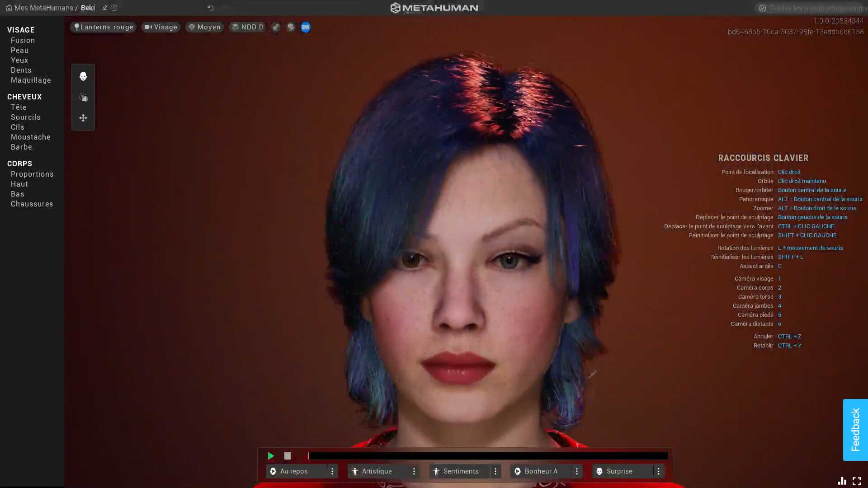Open the Bonheur A options menu
868x488 pixels.
point(576,471)
